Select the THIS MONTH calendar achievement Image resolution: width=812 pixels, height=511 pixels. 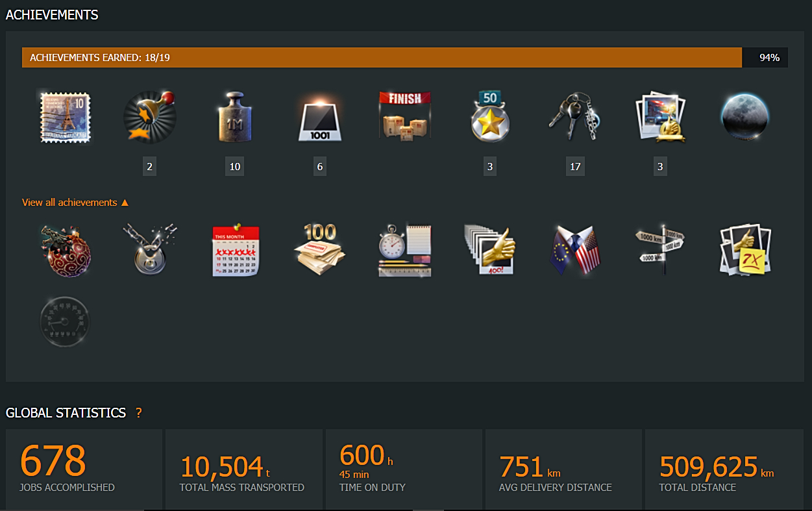pos(235,251)
